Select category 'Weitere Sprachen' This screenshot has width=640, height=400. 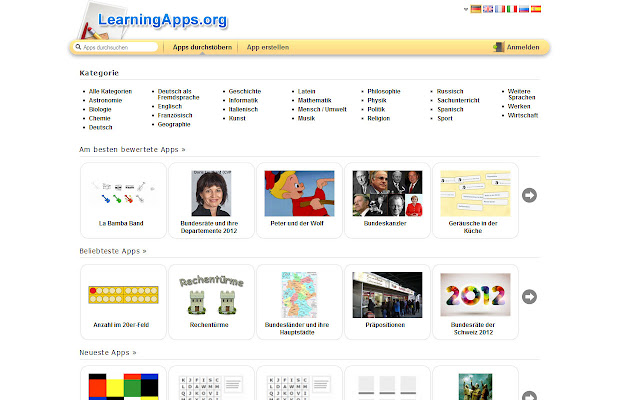pyautogui.click(x=521, y=94)
